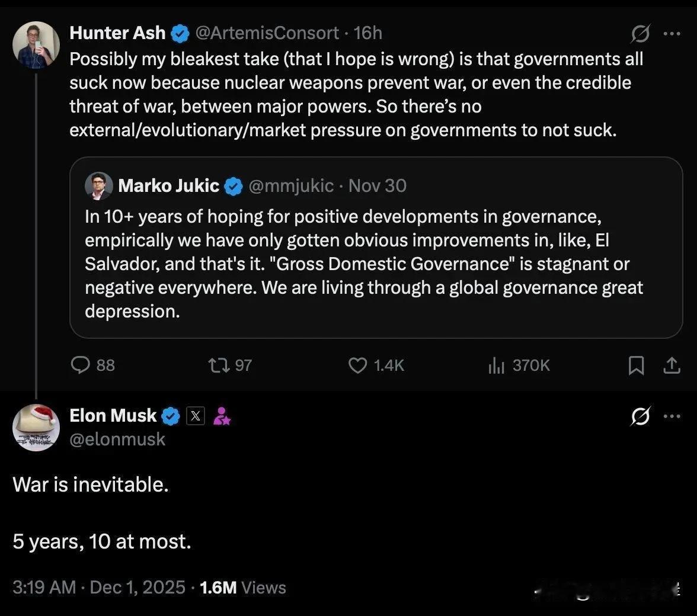
Task: Click Grok icon on Hunter Ash's tweet
Action: tap(640, 34)
